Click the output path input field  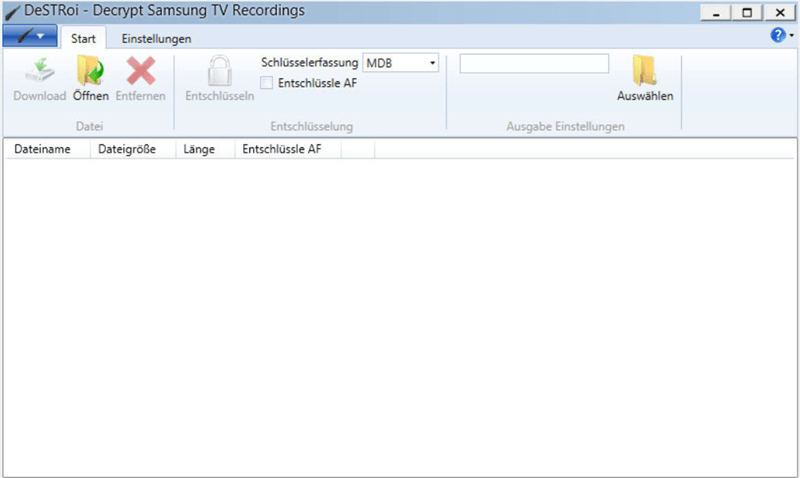(x=534, y=63)
